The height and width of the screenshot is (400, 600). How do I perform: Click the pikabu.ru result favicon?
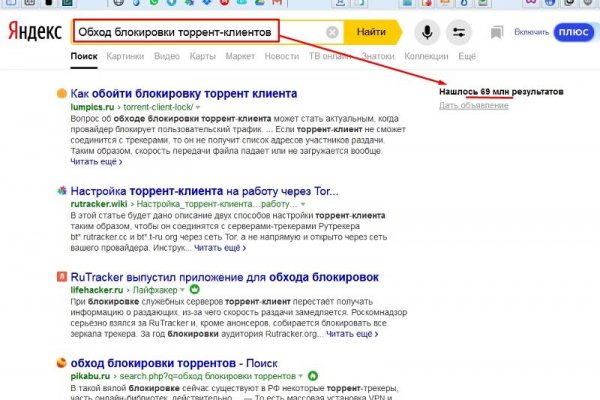coord(62,361)
